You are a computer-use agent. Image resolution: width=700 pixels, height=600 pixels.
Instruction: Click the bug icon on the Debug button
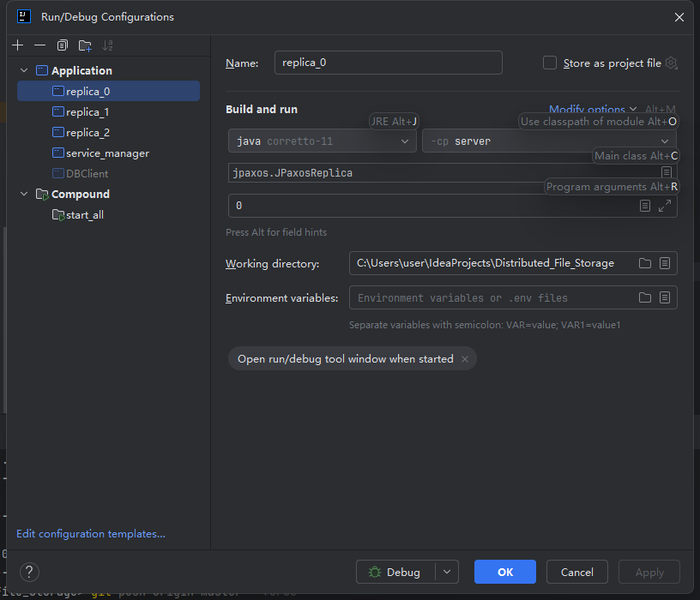coord(375,572)
